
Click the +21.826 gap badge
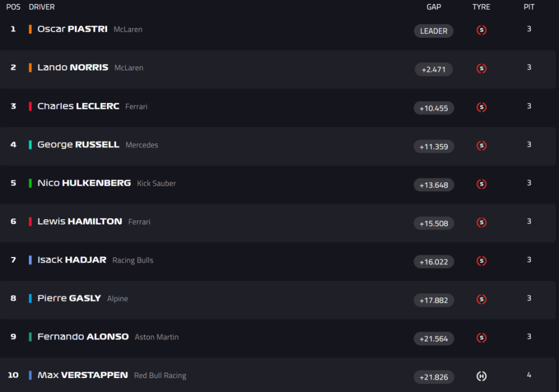434,377
